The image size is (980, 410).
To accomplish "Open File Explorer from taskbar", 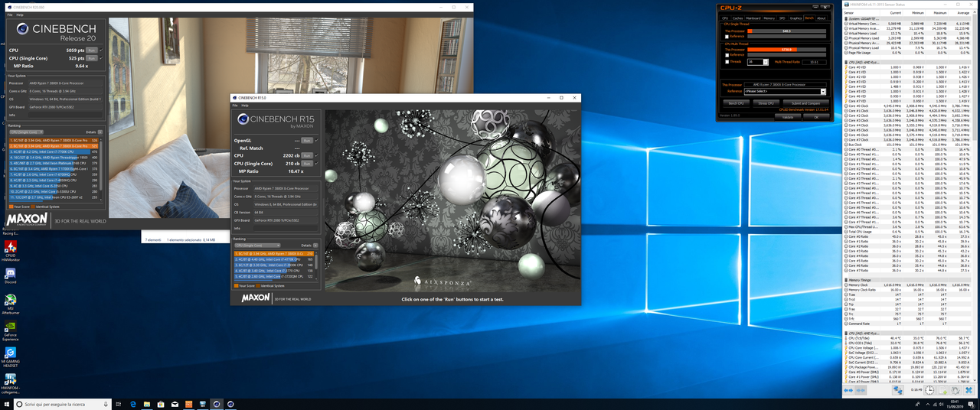I will point(147,404).
